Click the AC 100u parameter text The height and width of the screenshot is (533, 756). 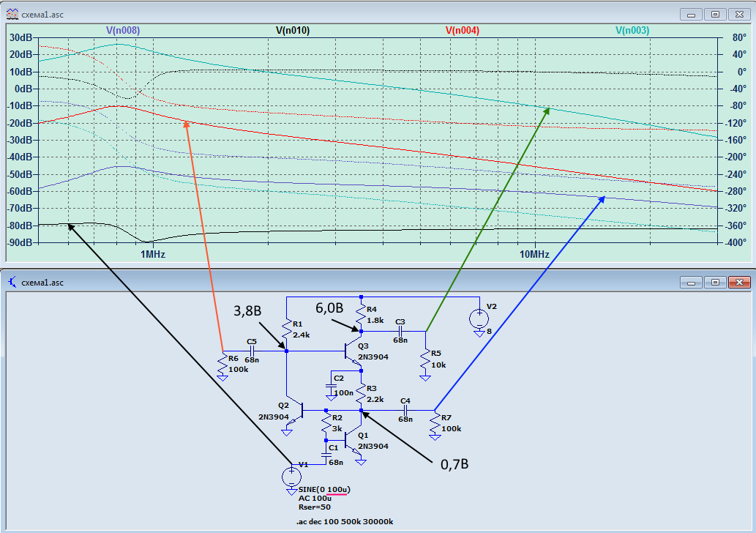pos(315,498)
